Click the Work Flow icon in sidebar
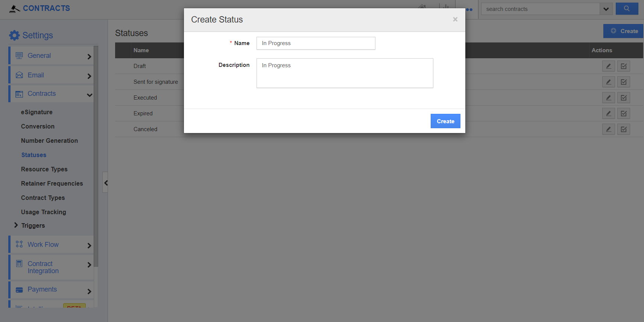The height and width of the screenshot is (322, 644). point(19,245)
